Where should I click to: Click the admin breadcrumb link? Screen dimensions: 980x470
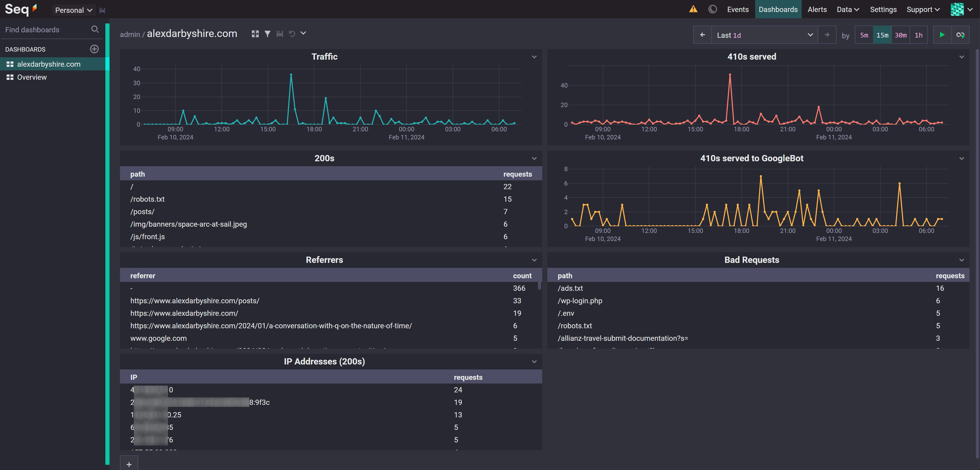[130, 34]
